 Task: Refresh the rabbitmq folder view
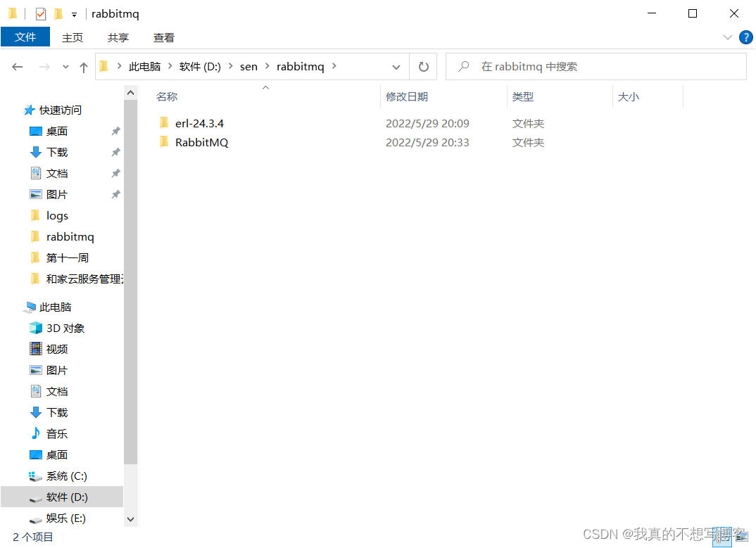tap(423, 67)
